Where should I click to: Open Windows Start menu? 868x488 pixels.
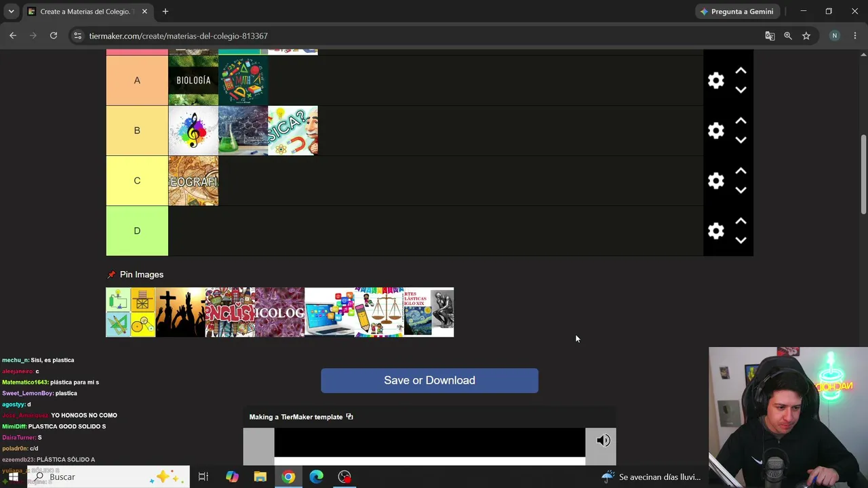pos(13,477)
